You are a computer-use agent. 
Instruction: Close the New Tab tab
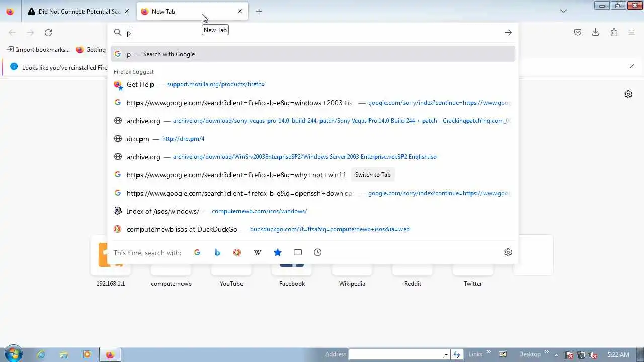(240, 11)
